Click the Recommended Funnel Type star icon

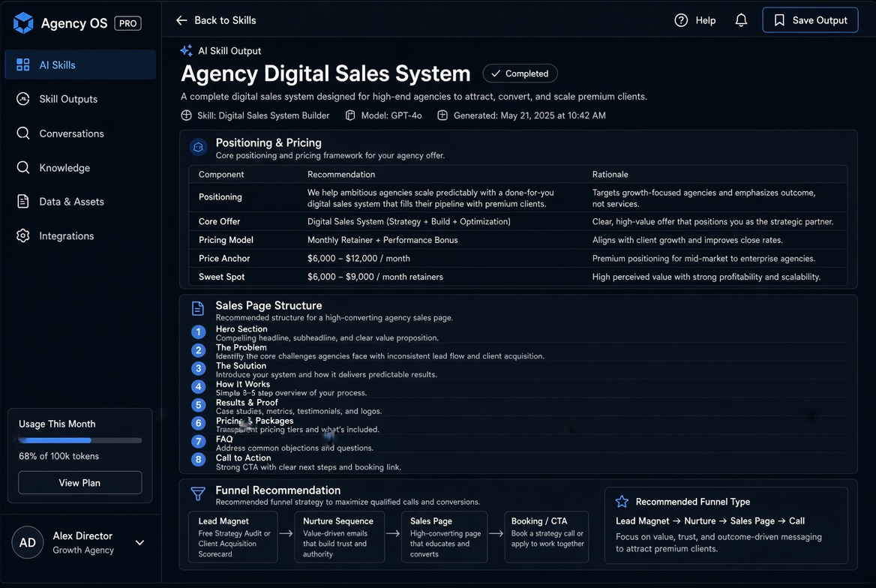[x=622, y=501]
